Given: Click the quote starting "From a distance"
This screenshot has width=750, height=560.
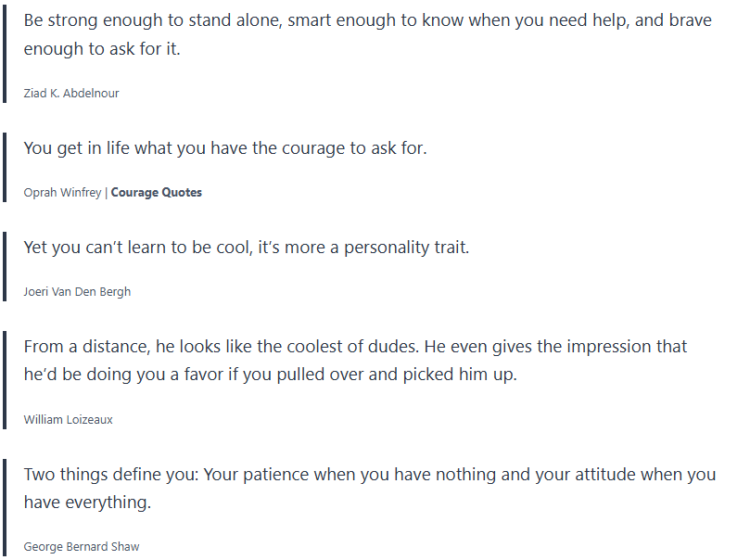Looking at the screenshot, I should pyautogui.click(x=355, y=346).
